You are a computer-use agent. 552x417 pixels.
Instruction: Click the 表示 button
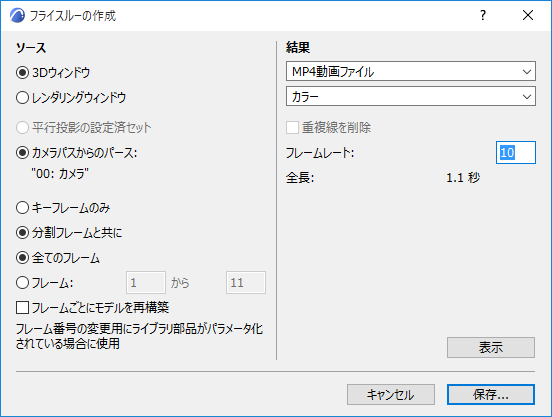pyautogui.click(x=491, y=347)
